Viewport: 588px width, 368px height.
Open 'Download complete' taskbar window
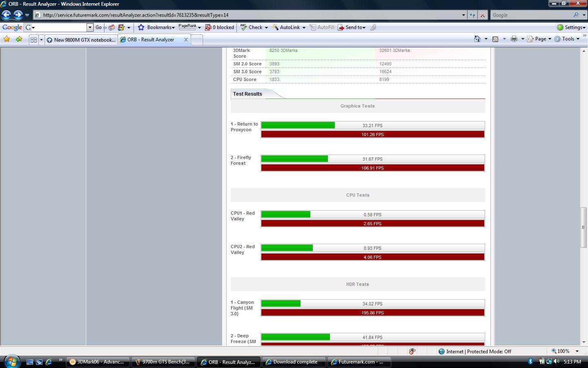[294, 362]
